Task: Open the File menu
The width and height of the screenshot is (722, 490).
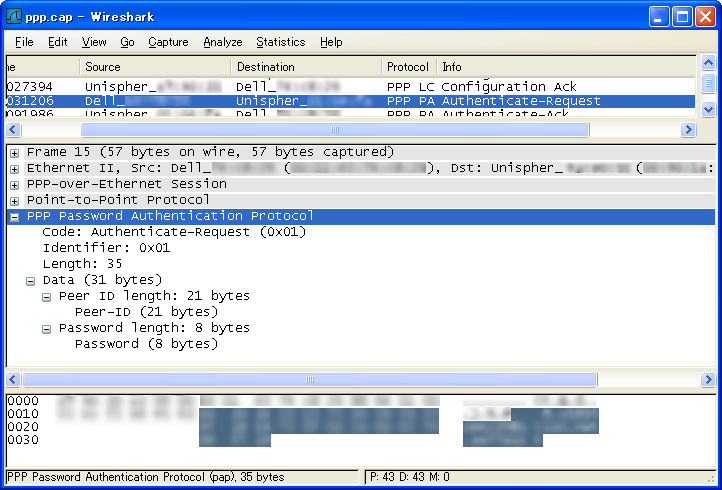Action: 24,42
